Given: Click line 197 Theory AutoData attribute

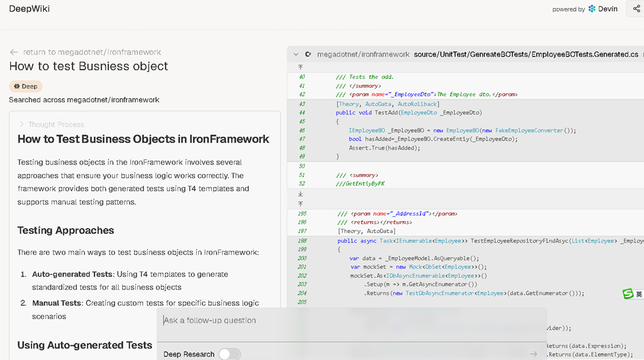Looking at the screenshot, I should [367, 231].
